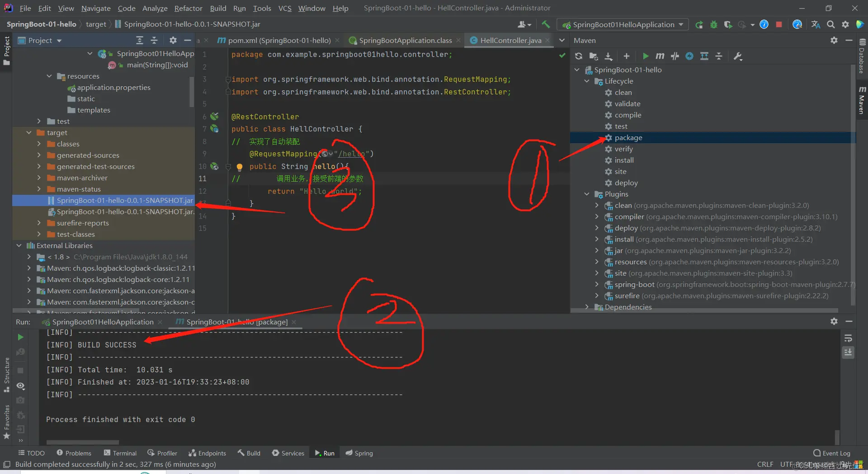Click Expand All icon in Project panel header
Viewport: 868px width, 474px height.
pos(140,40)
